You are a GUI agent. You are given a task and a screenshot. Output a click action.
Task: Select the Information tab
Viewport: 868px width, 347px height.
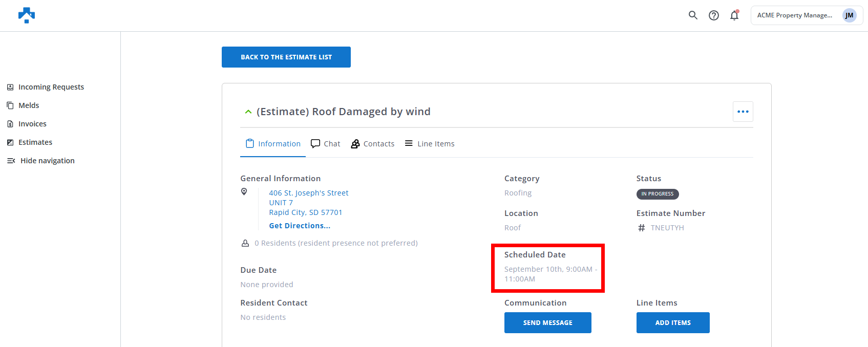click(273, 144)
